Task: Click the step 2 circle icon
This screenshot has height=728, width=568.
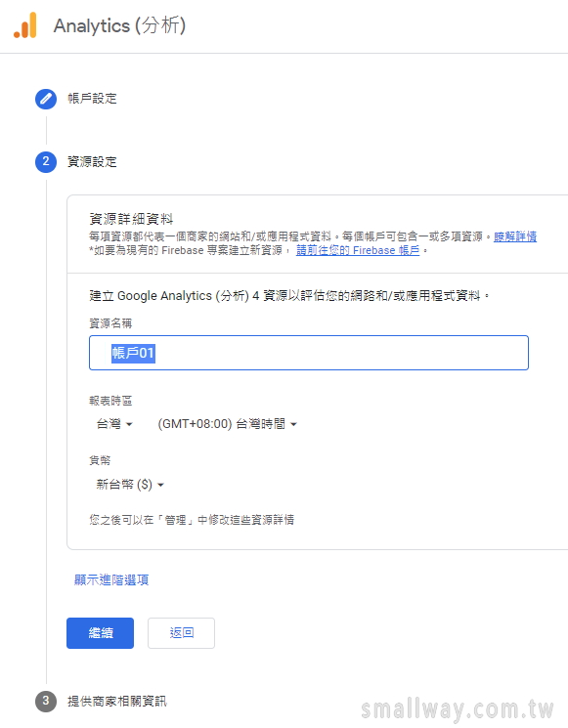Action: click(46, 162)
